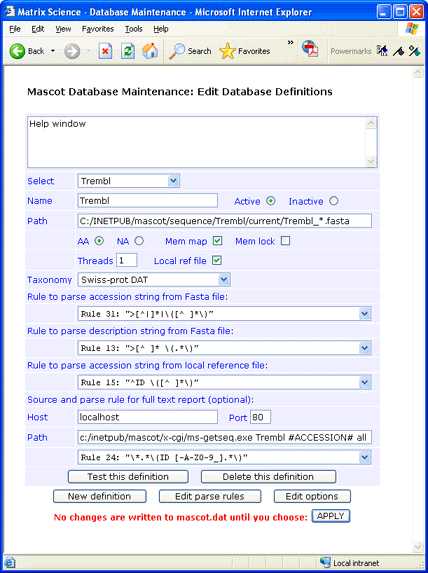
Task: Open the Rule 15 local reference dropdown
Action: coord(224,383)
